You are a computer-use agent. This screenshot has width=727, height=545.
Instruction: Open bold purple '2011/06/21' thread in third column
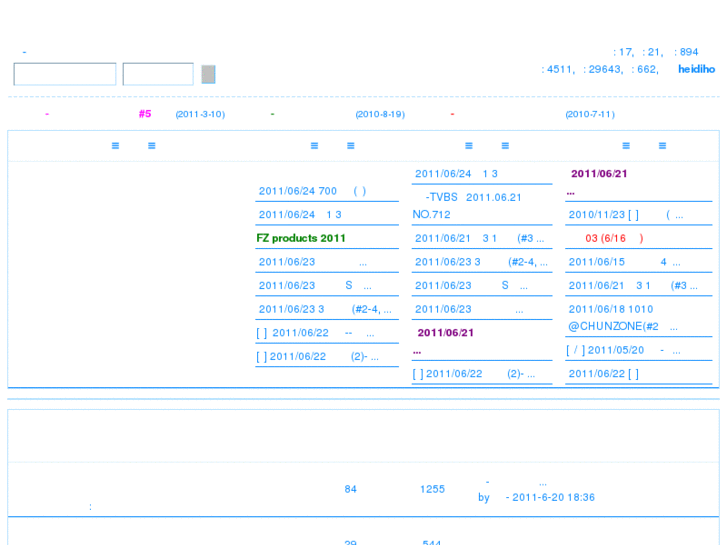(446, 333)
